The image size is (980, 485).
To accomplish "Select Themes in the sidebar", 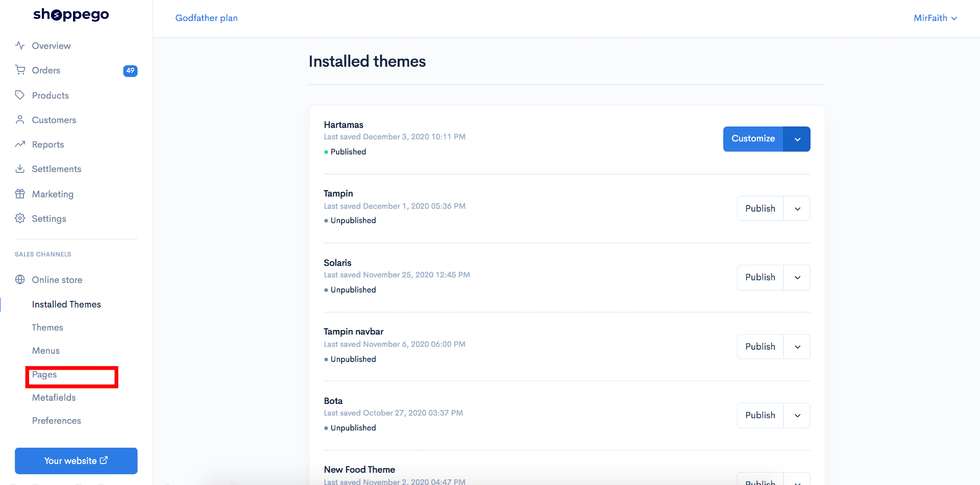I will click(47, 327).
